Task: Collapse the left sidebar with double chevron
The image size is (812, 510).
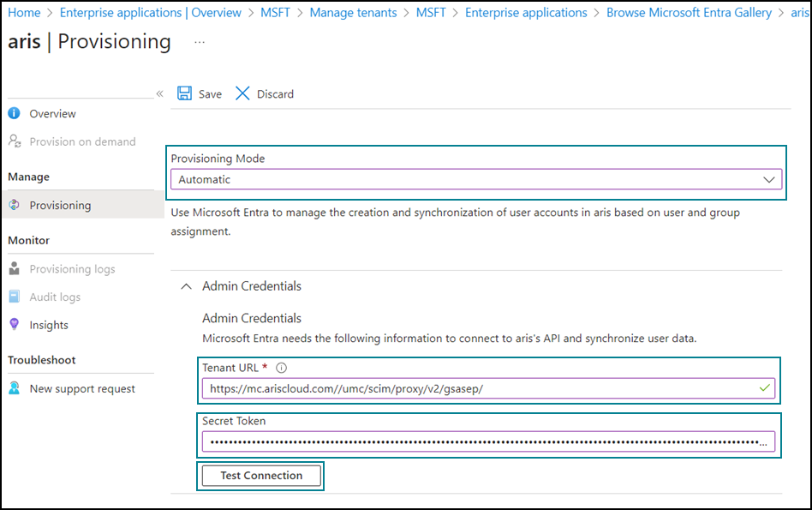Action: pos(159,93)
